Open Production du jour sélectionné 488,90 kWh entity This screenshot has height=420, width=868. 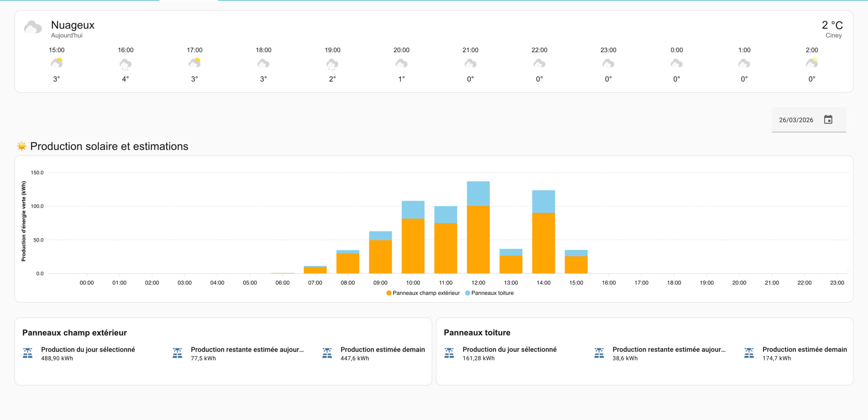[x=88, y=353]
